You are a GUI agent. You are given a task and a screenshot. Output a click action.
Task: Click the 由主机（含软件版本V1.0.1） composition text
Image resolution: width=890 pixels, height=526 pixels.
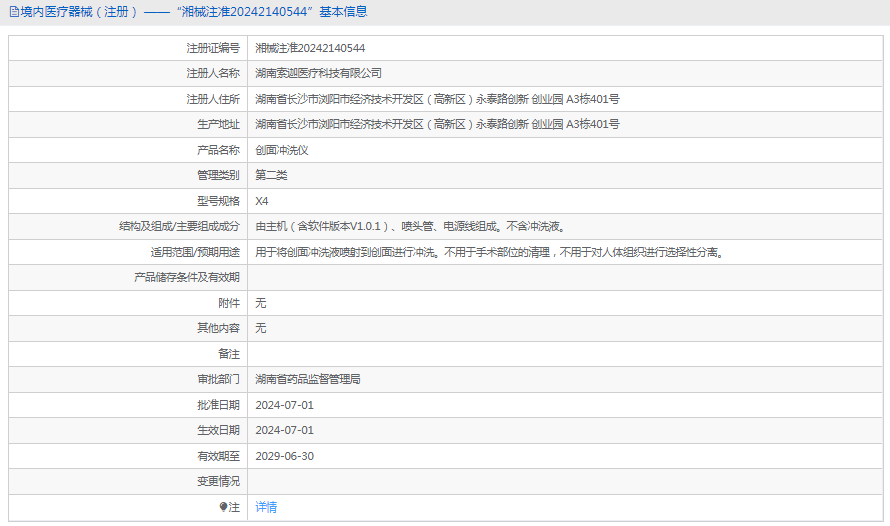point(411,226)
